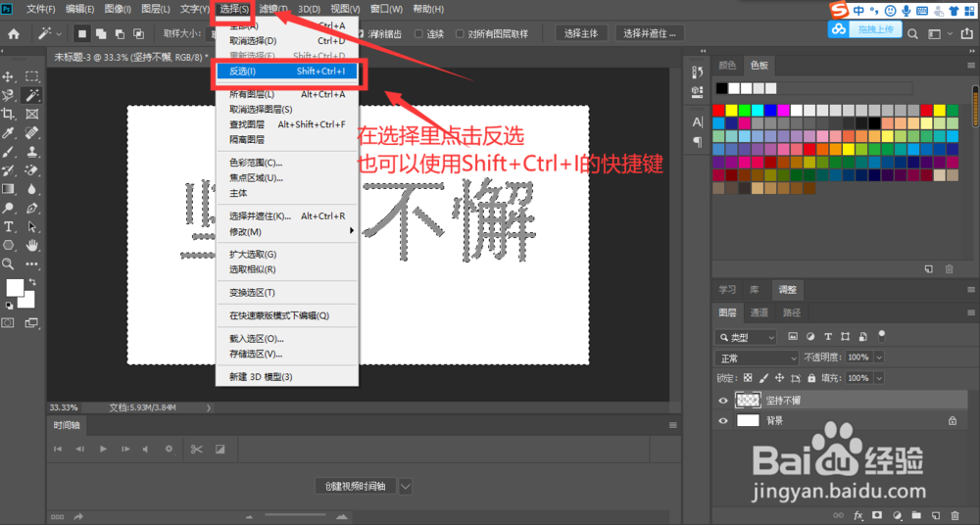Open the 文件(F) menu

click(x=40, y=9)
